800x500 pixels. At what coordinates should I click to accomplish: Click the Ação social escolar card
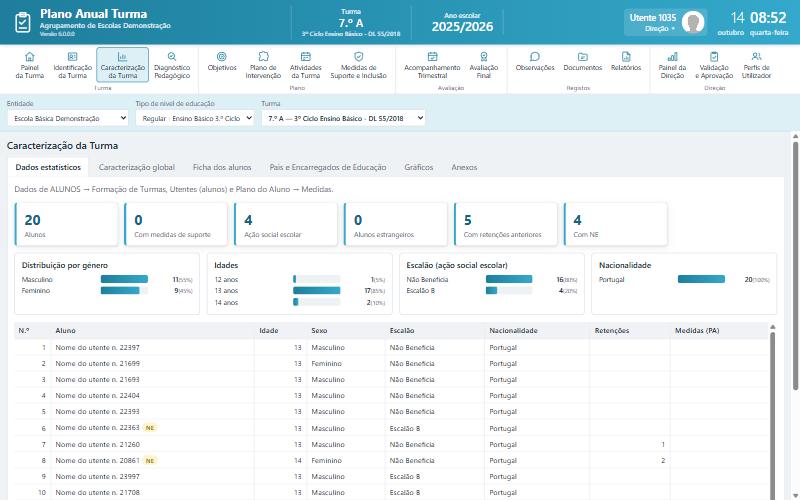286,224
